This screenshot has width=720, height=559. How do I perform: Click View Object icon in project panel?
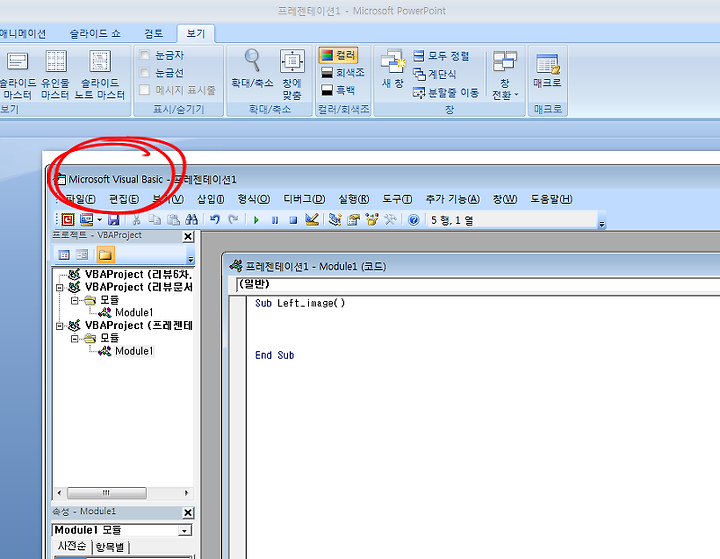pos(82,254)
